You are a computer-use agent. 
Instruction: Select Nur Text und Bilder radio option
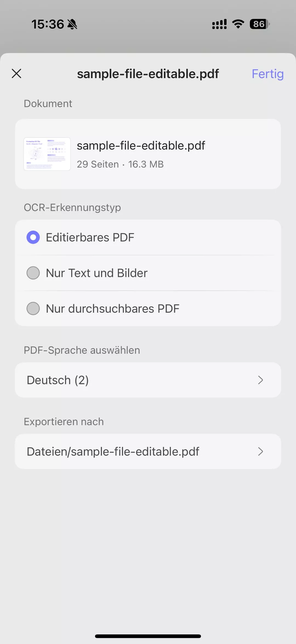(33, 273)
